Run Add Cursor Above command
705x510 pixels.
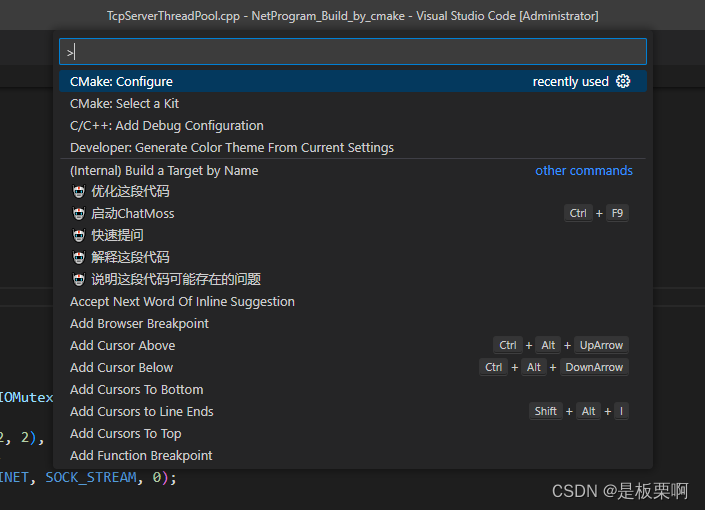point(353,345)
